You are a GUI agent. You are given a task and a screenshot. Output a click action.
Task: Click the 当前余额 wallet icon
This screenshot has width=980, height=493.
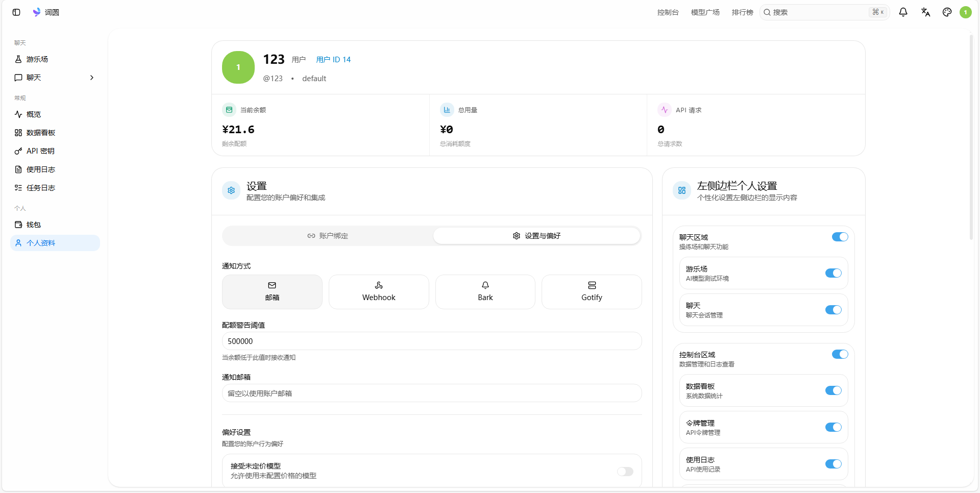[x=229, y=110]
